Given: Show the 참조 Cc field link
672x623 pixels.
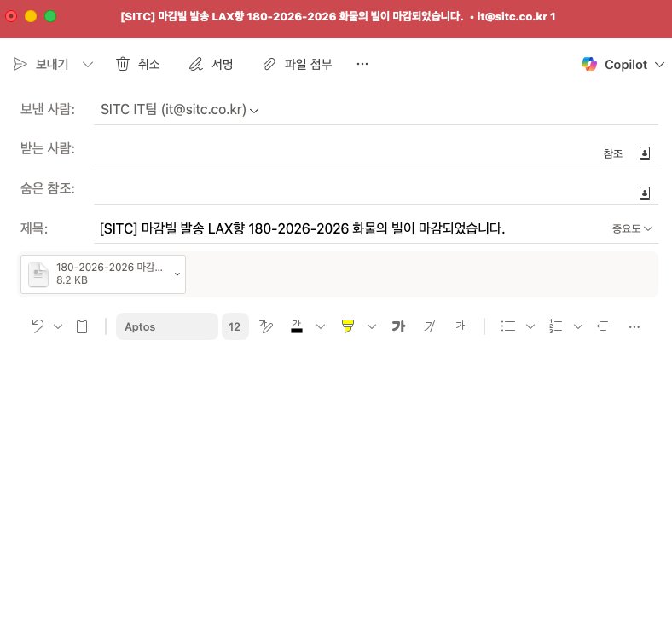Looking at the screenshot, I should [613, 153].
